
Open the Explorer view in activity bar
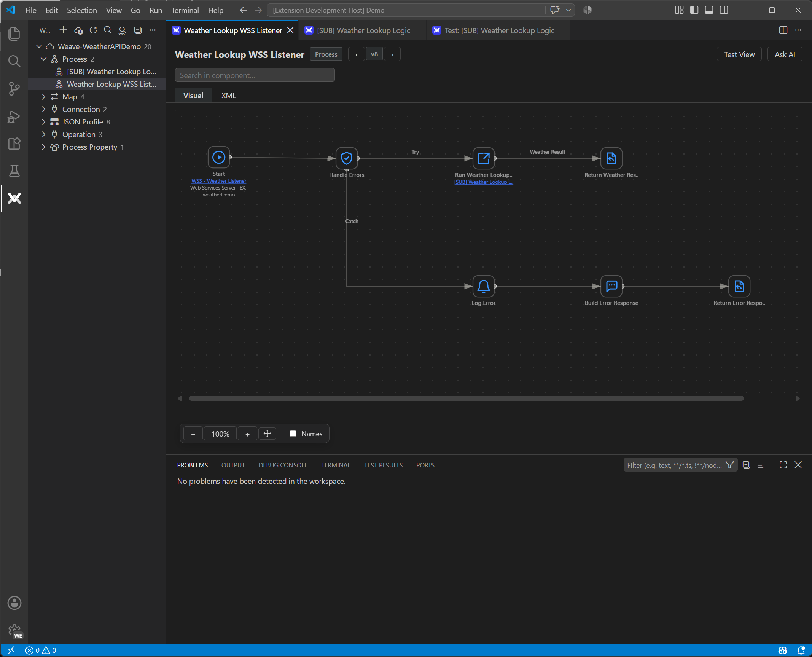(14, 33)
